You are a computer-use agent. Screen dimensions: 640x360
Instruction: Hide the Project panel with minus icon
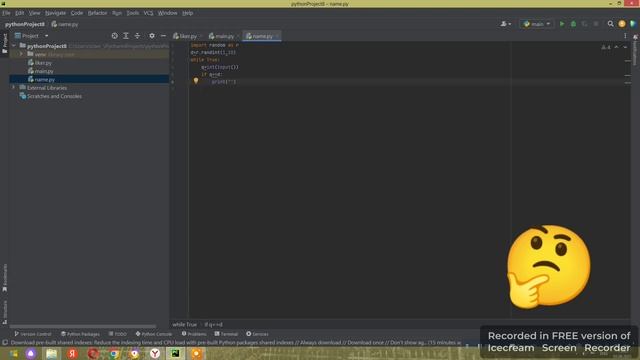pos(163,36)
